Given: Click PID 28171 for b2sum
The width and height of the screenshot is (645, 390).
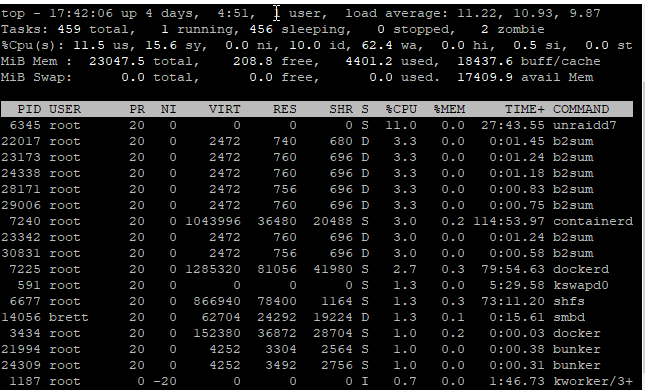Looking at the screenshot, I should [21, 189].
